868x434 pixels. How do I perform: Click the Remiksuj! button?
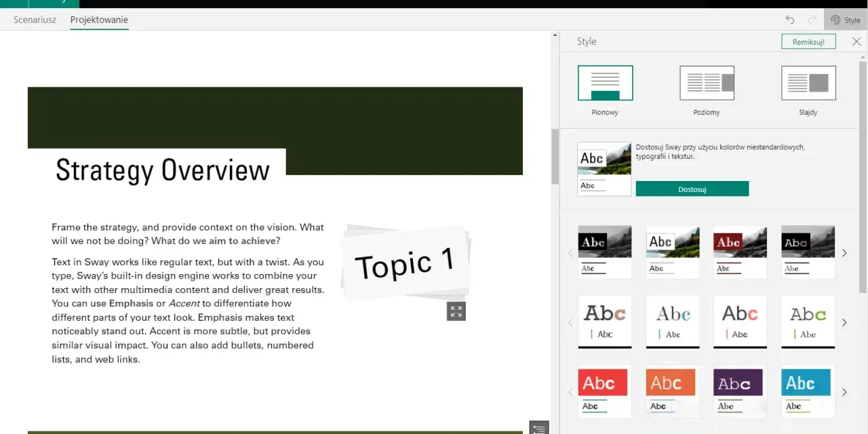click(808, 41)
